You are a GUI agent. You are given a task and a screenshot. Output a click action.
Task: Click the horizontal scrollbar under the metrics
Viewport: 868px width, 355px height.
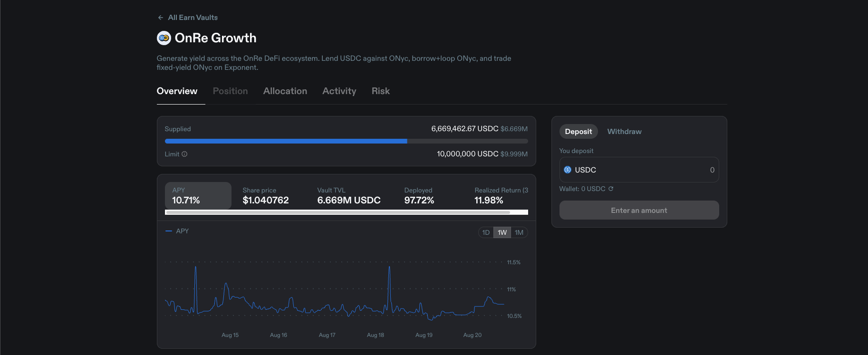tap(338, 212)
